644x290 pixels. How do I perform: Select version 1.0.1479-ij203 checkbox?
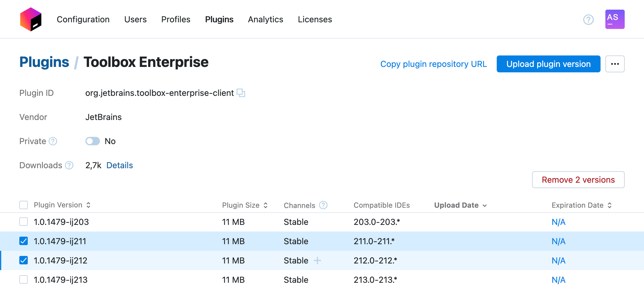pyautogui.click(x=24, y=222)
